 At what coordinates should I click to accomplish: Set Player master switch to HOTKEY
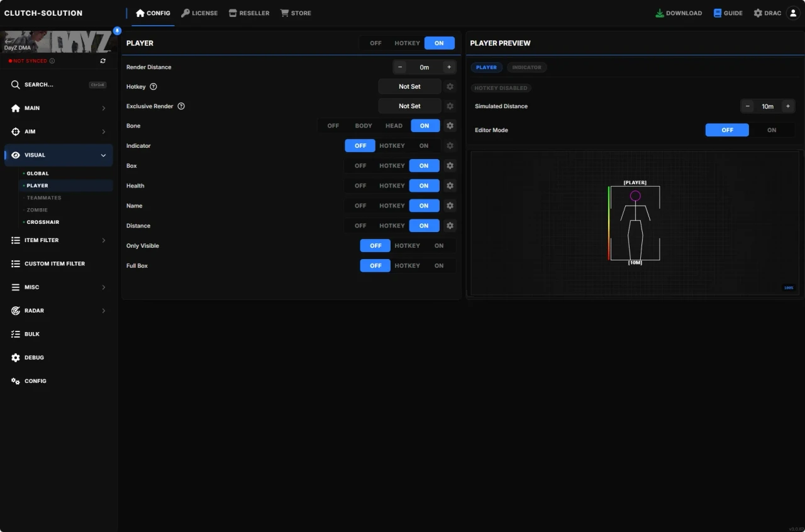407,43
